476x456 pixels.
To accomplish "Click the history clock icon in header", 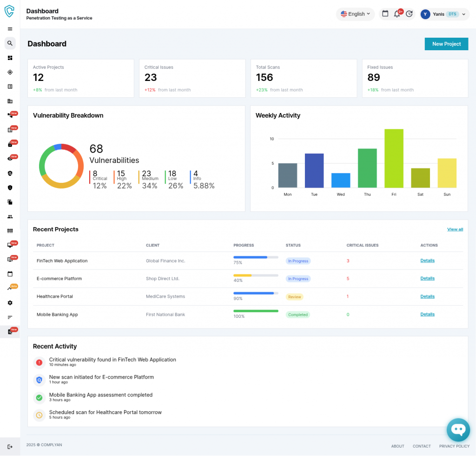I will pyautogui.click(x=409, y=14).
